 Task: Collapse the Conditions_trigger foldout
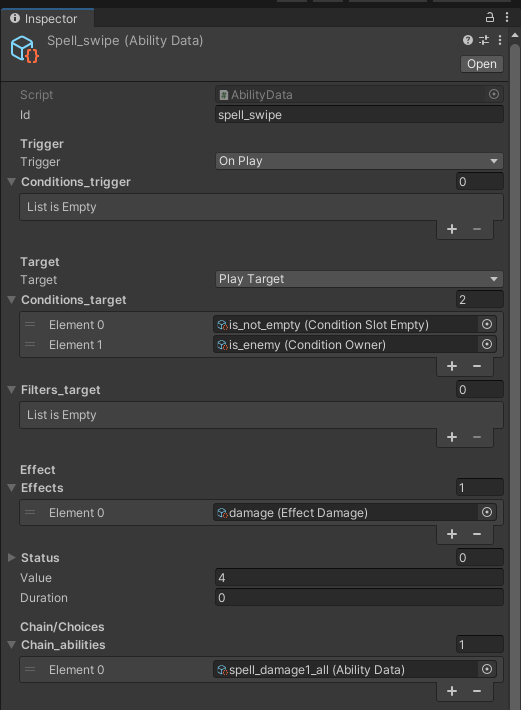pyautogui.click(x=12, y=182)
